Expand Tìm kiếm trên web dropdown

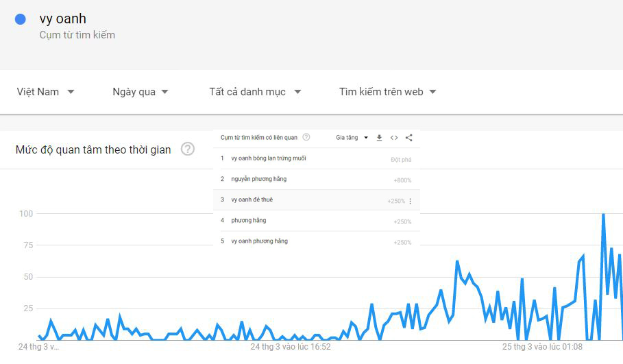[387, 92]
